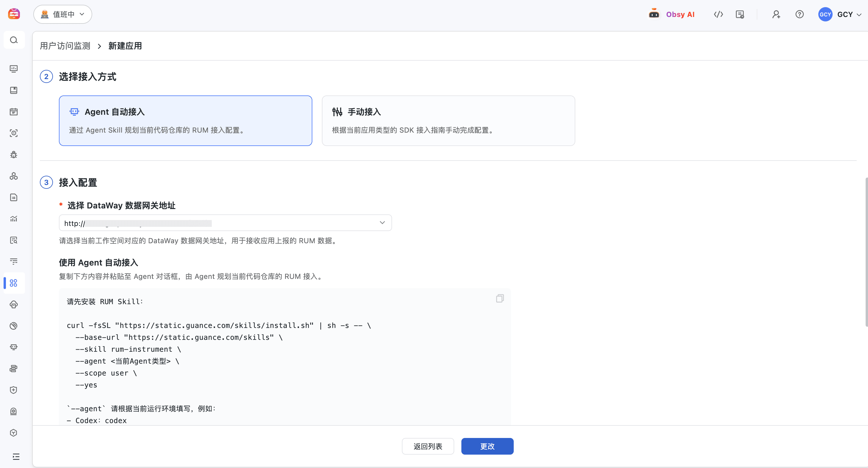The image size is (868, 468).
Task: Expand the GCY account menu
Action: tap(849, 15)
